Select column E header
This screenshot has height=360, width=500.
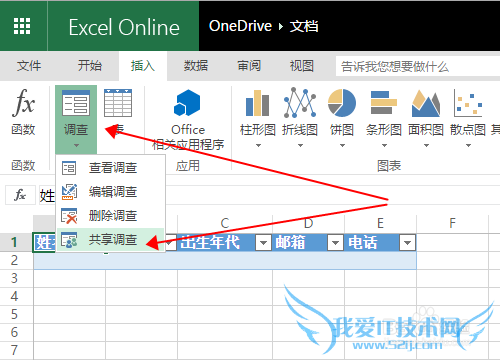pyautogui.click(x=380, y=223)
